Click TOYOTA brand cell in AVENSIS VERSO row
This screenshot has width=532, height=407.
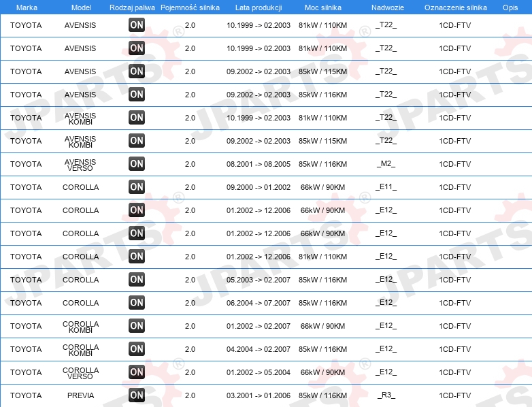(26, 164)
